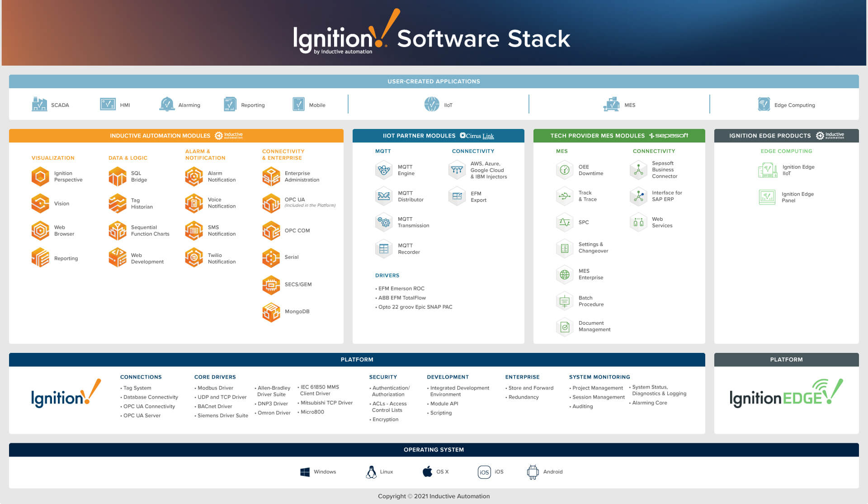Viewport: 868px width, 504px height.
Task: Click the Settings & Changeover icon
Action: 565,248
